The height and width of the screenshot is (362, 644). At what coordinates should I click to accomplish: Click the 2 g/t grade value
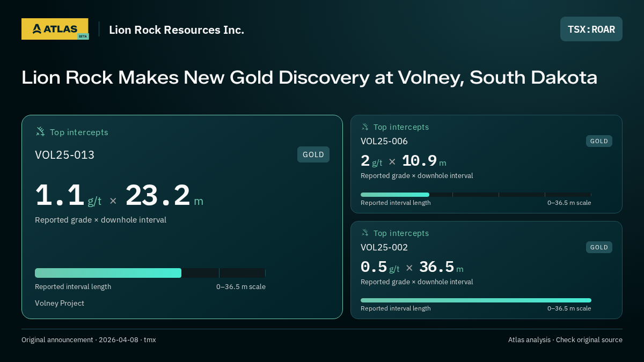point(371,161)
